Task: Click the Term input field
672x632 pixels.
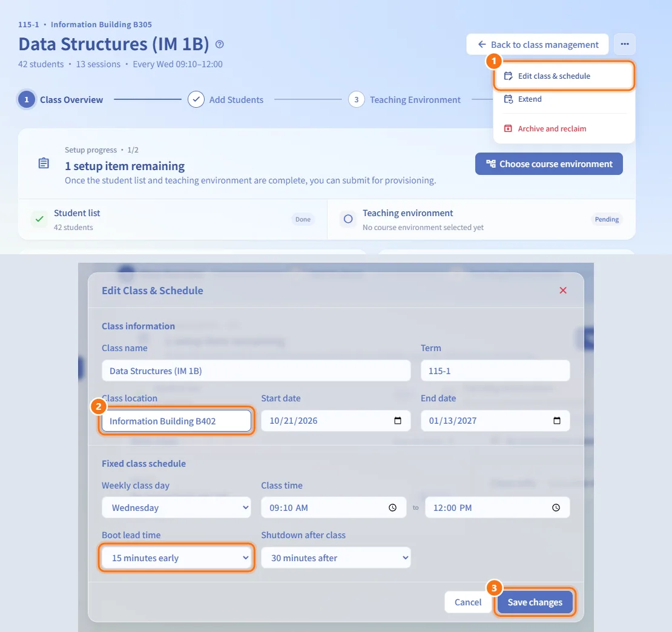Action: pyautogui.click(x=495, y=371)
